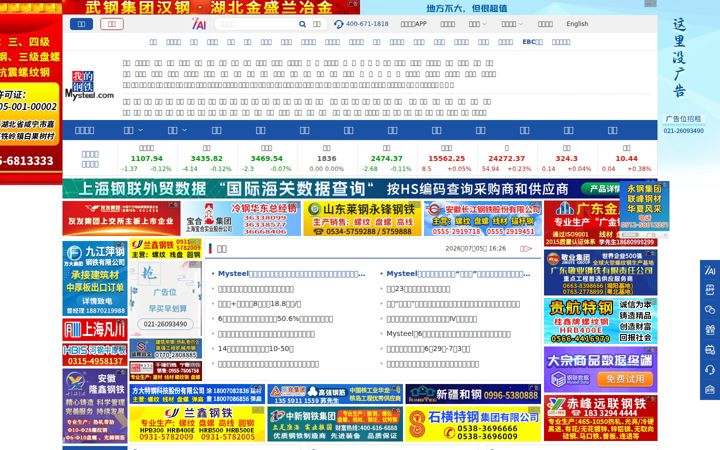Select index value 324.3
This screenshot has width=720, height=450.
coord(566,158)
